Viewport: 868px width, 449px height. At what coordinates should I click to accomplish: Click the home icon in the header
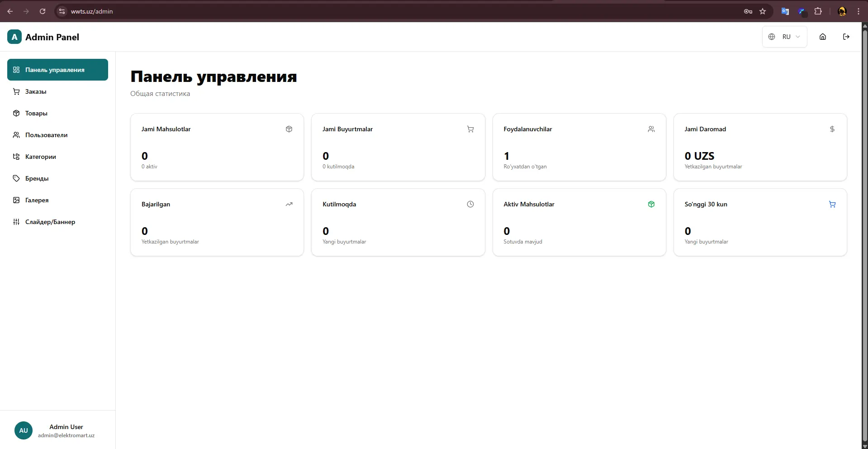pyautogui.click(x=823, y=37)
